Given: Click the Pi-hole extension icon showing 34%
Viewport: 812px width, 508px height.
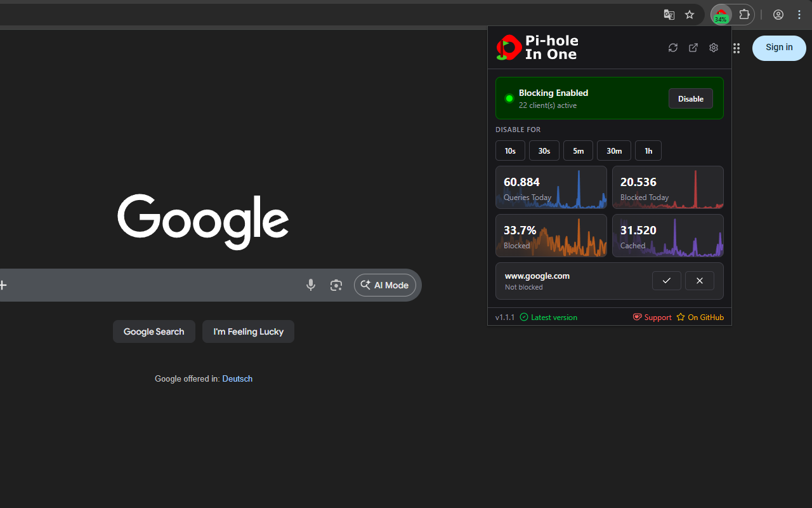Looking at the screenshot, I should click(721, 15).
